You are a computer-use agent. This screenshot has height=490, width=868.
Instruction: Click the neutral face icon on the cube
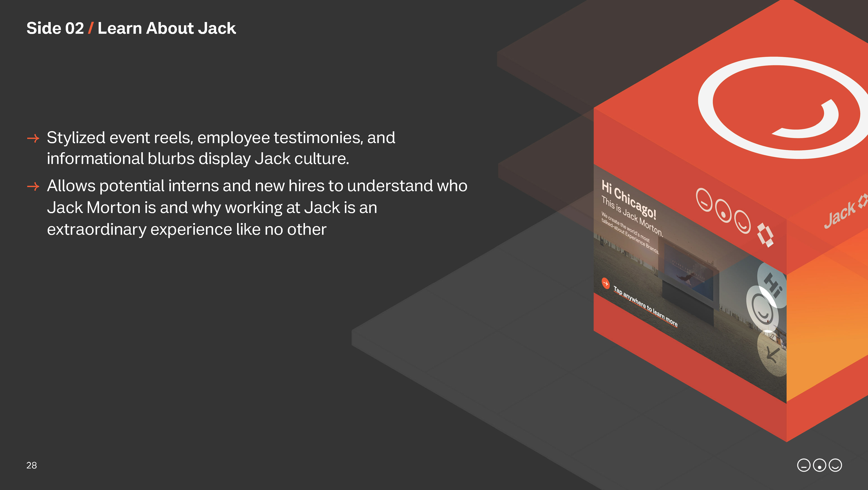704,200
